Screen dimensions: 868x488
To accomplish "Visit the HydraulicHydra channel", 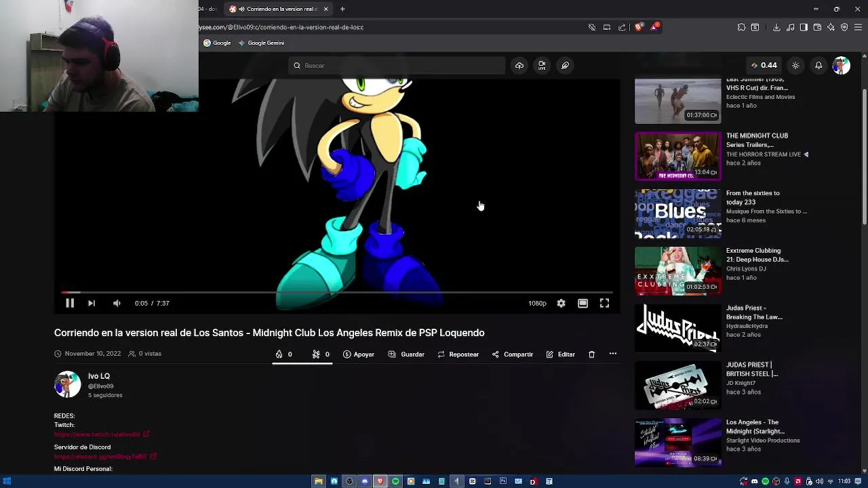I will (747, 326).
